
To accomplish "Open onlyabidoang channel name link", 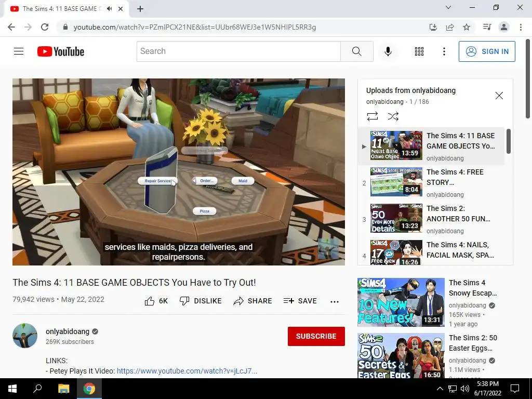I will (68, 331).
